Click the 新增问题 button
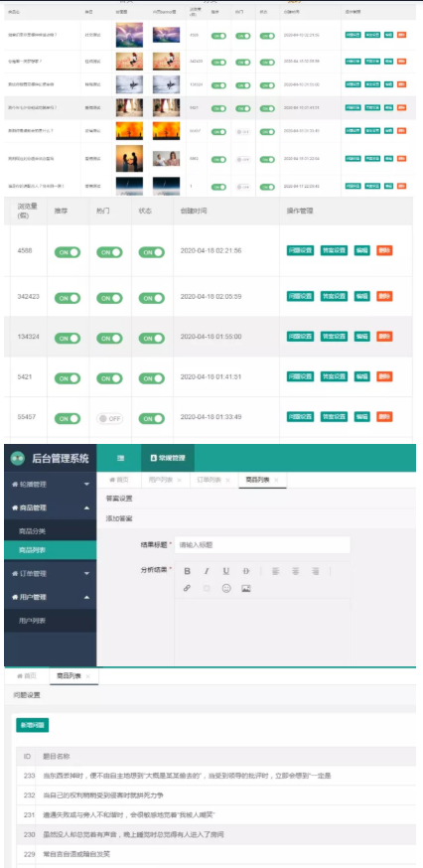This screenshot has width=423, height=868. tap(32, 725)
